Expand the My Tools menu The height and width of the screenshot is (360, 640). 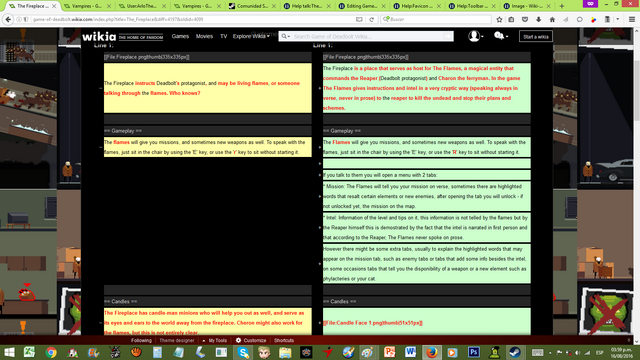[215, 340]
